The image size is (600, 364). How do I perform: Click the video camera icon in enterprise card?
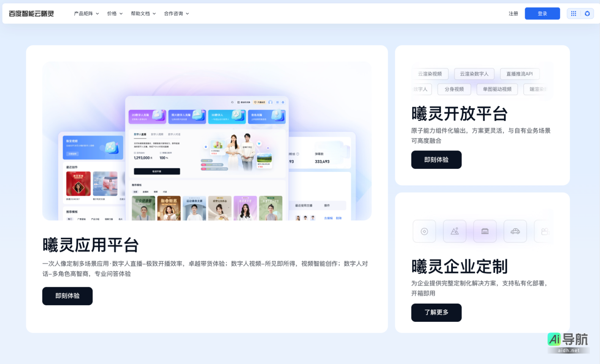coord(545,231)
